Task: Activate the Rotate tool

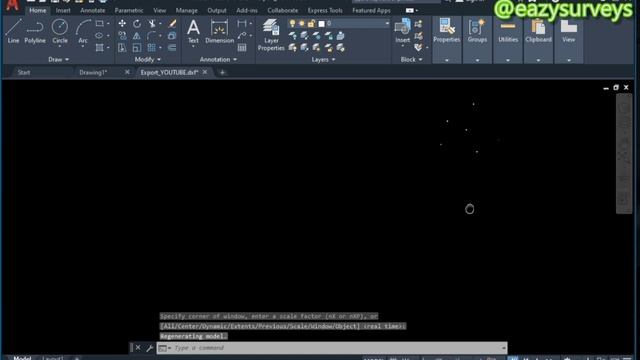Action: pyautogui.click(x=137, y=24)
